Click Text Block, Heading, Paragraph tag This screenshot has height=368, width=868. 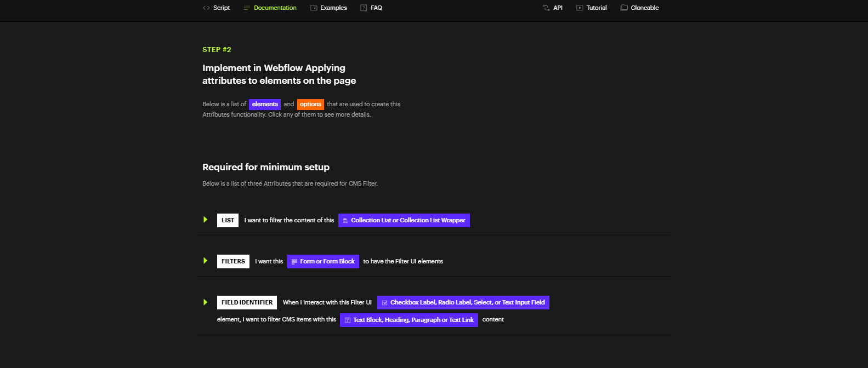(409, 320)
